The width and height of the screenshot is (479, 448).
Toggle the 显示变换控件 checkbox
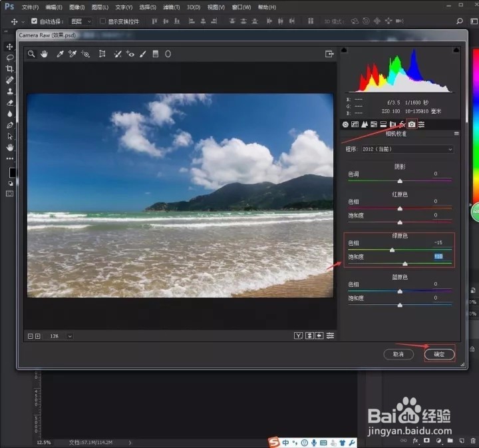[x=103, y=21]
